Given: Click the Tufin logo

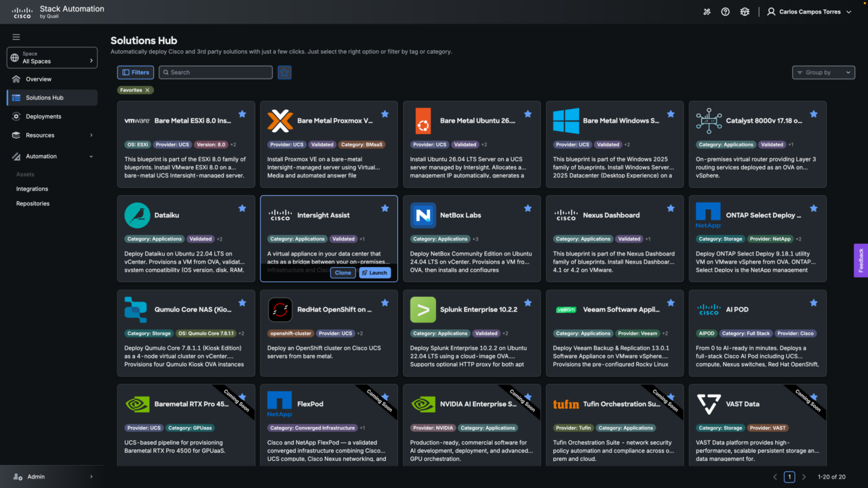Looking at the screenshot, I should pos(566,404).
